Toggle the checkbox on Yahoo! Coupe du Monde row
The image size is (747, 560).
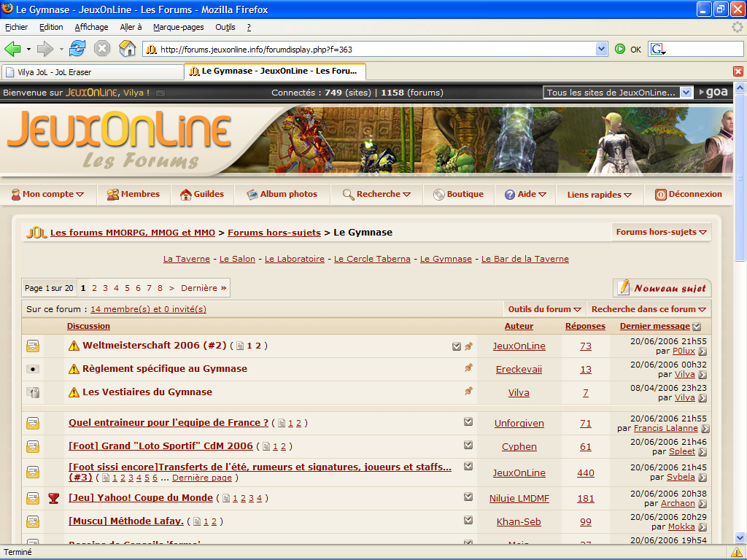coord(468,497)
